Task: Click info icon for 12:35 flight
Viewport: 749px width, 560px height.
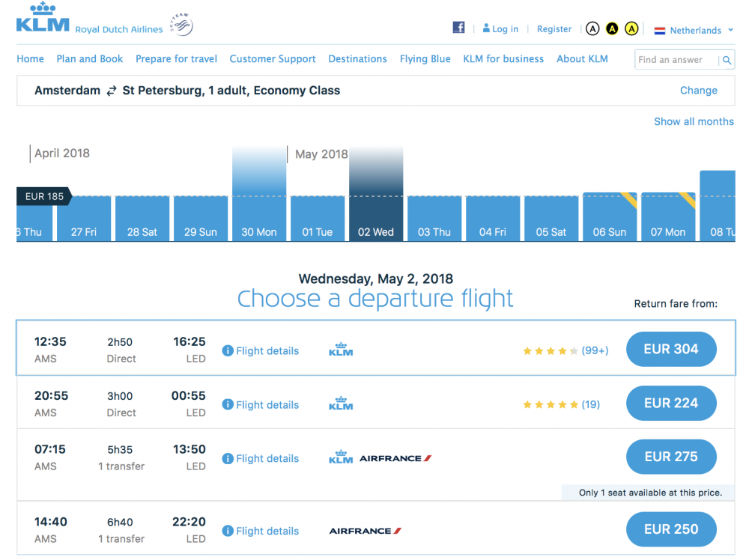Action: (228, 351)
